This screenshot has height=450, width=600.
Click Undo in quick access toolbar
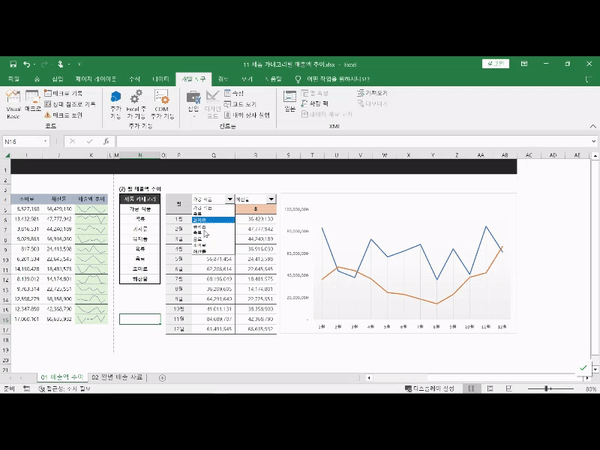tap(28, 63)
